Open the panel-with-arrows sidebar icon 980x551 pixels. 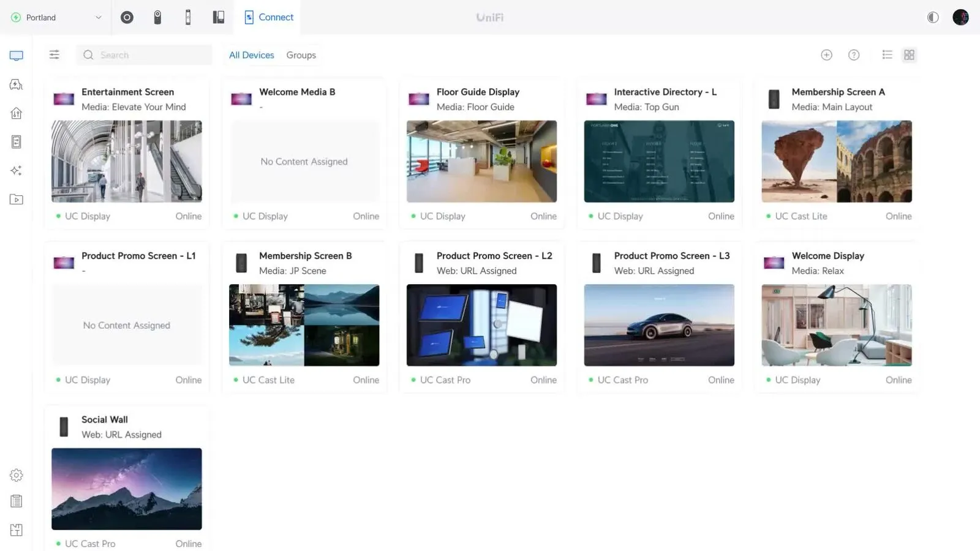pos(17,141)
